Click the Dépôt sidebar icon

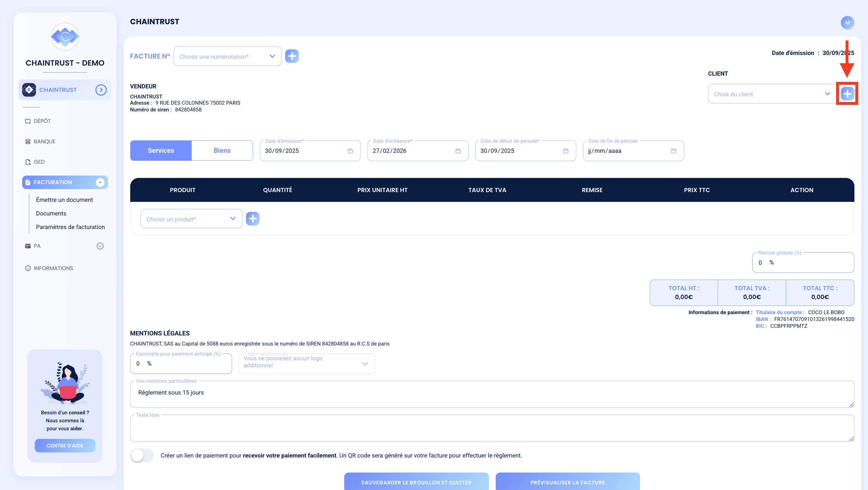click(28, 121)
